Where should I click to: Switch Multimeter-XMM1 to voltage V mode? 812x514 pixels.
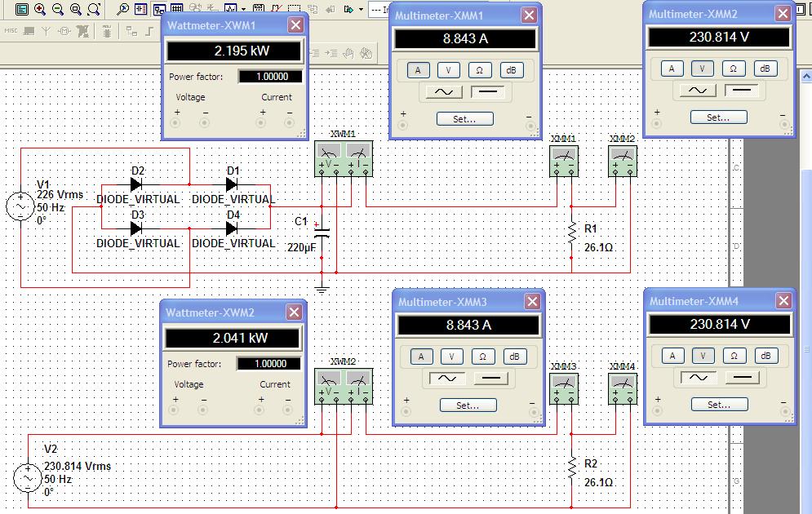point(449,70)
